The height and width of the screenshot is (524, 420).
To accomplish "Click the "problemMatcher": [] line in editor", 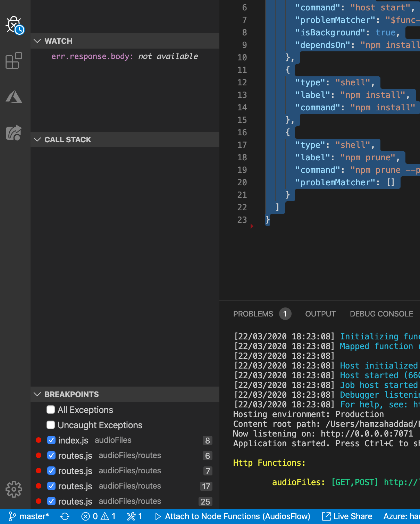I will [x=345, y=183].
